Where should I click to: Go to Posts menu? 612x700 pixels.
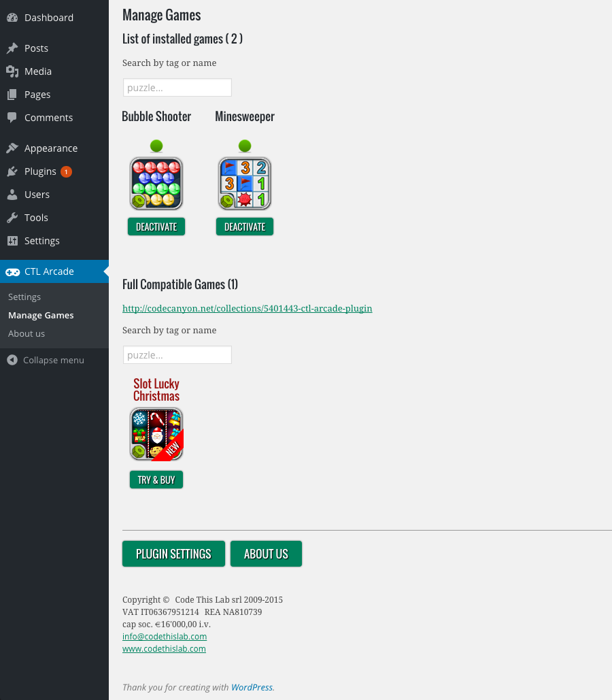54,48
